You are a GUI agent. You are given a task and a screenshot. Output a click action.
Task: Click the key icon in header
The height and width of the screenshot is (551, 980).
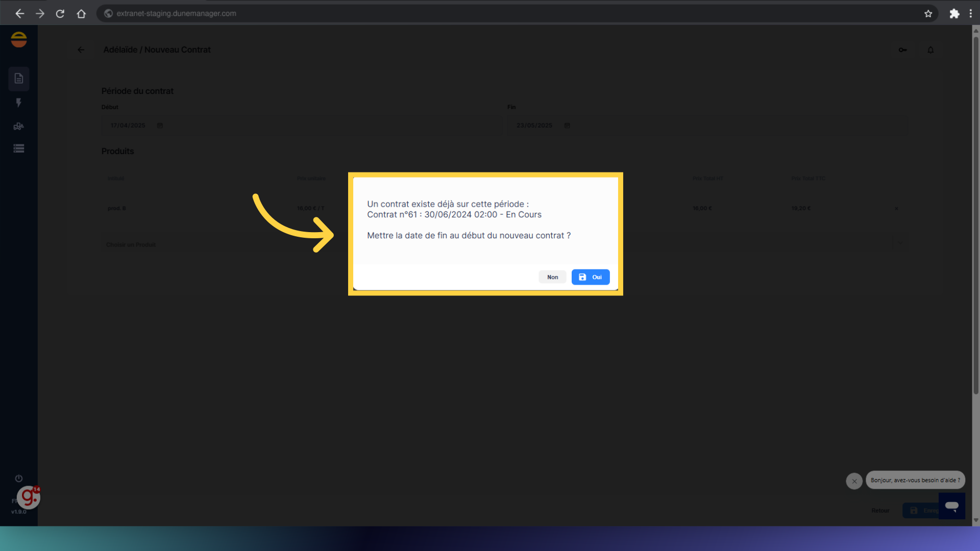902,50
